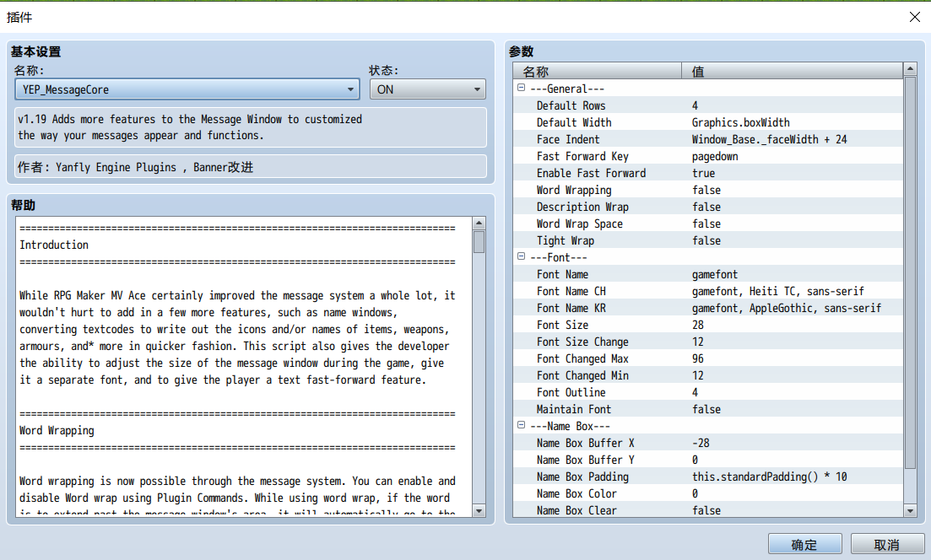Image resolution: width=931 pixels, height=560 pixels.
Task: Select the Name Box Color parameter
Action: click(x=708, y=493)
